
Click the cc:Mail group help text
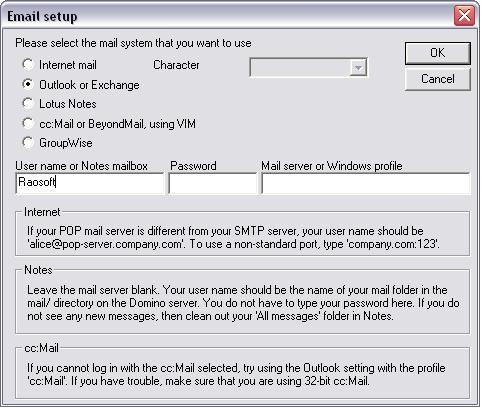236,374
